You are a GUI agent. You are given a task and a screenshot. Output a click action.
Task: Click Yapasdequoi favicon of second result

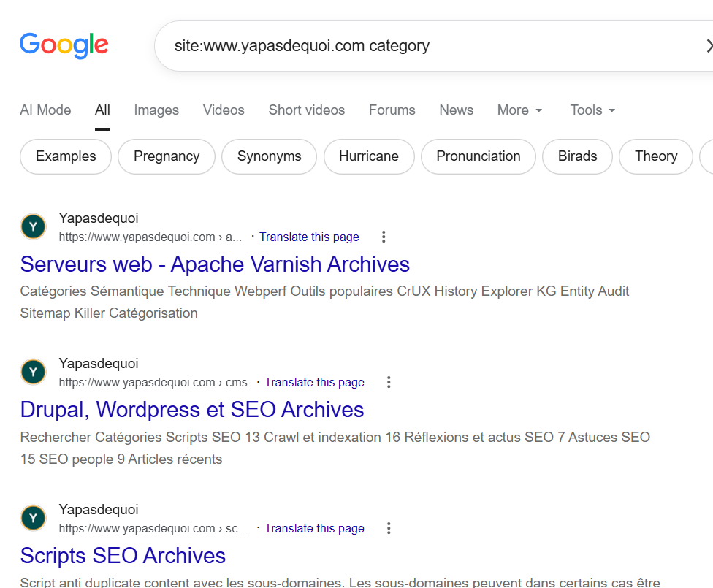point(33,372)
